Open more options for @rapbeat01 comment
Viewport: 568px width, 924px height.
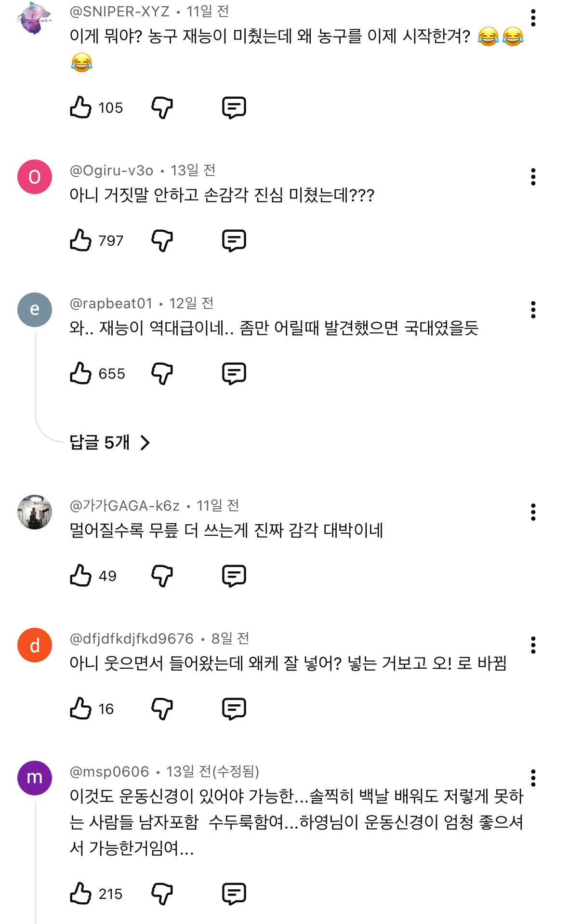pyautogui.click(x=533, y=310)
